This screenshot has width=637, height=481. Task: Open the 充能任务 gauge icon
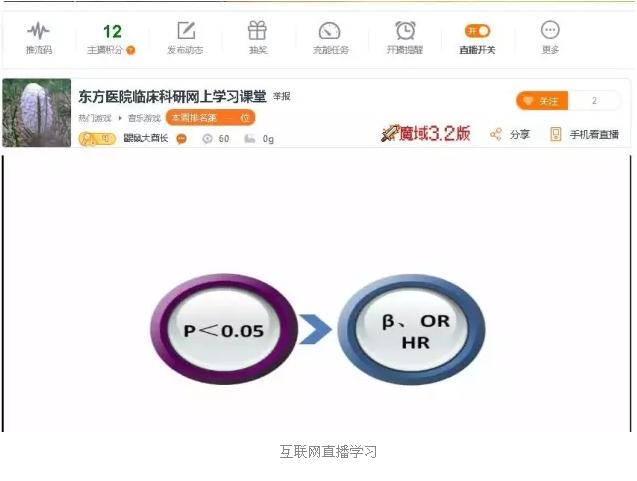pos(330,30)
